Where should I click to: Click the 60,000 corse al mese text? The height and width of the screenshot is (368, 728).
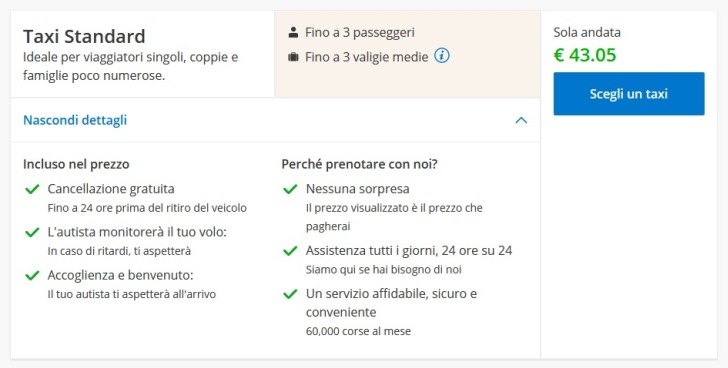tap(358, 331)
